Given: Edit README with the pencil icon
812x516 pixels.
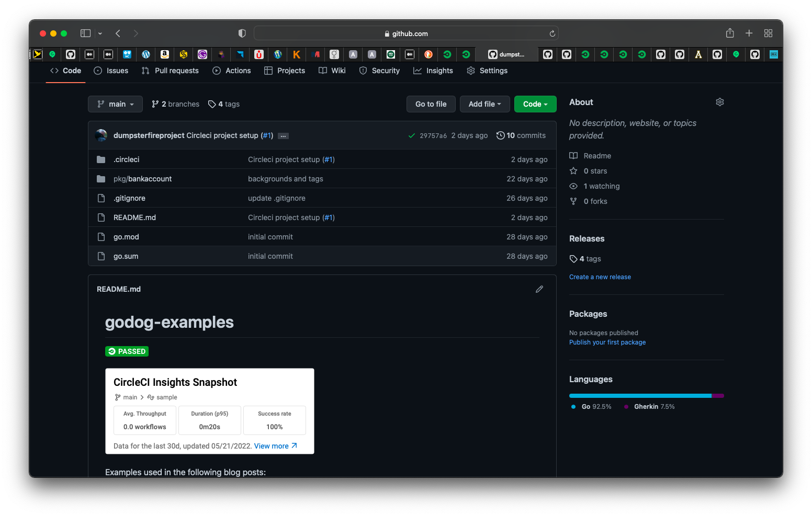Looking at the screenshot, I should [539, 289].
